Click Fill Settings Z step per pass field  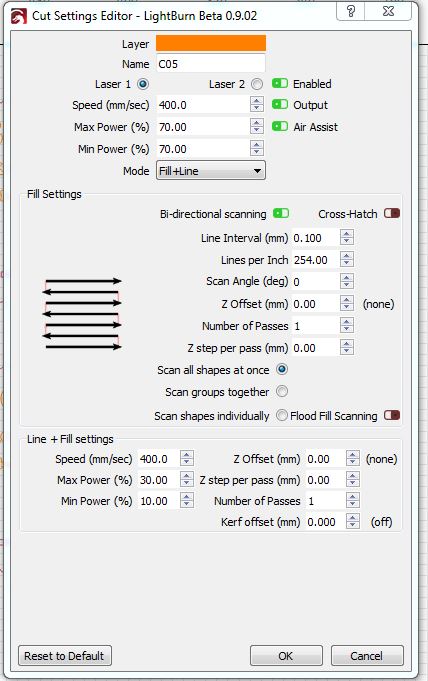click(x=315, y=348)
